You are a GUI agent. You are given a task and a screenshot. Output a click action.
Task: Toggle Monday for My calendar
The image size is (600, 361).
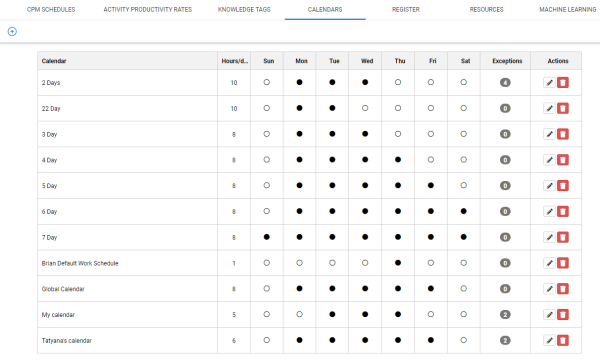[300, 314]
